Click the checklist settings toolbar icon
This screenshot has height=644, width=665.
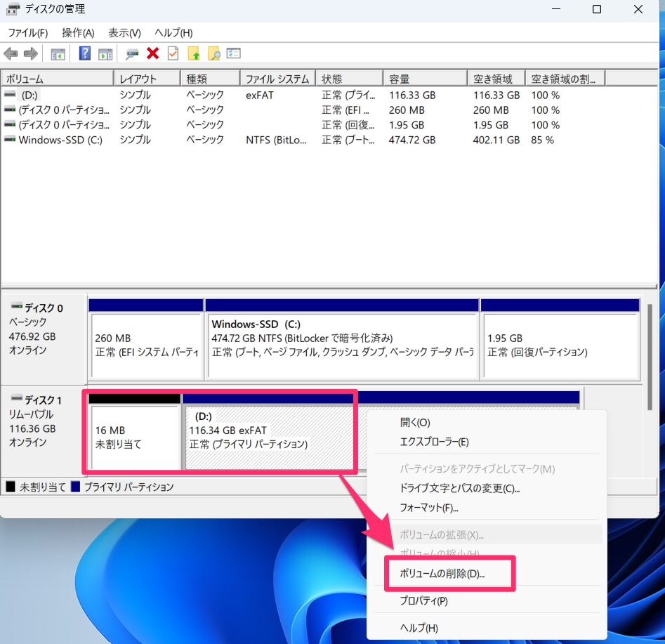(x=234, y=54)
